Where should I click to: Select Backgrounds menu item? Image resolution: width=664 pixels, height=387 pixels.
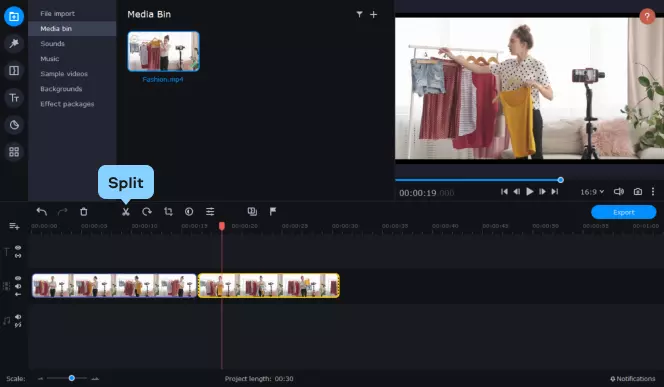(61, 89)
